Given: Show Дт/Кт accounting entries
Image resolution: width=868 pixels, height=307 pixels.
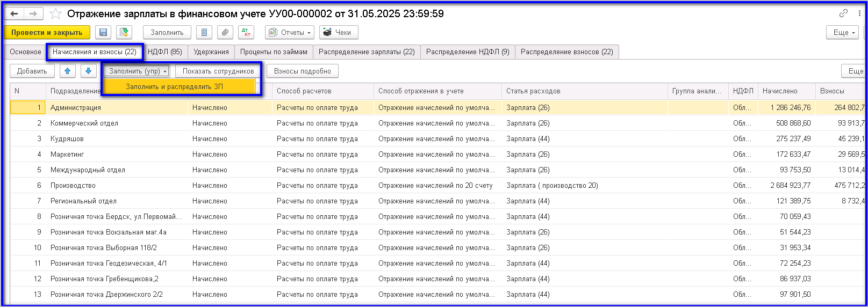Looking at the screenshot, I should click(x=246, y=33).
